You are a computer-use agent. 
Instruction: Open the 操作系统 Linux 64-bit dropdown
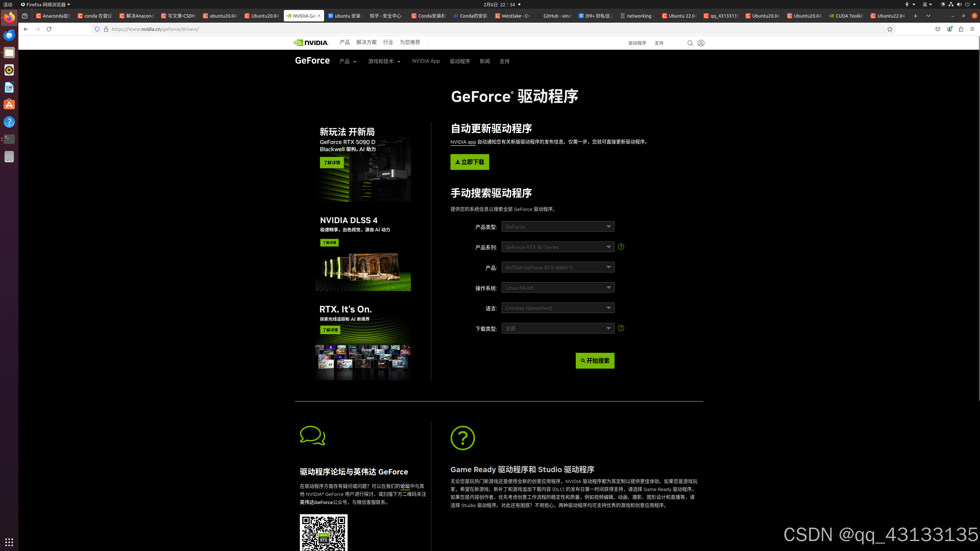558,287
